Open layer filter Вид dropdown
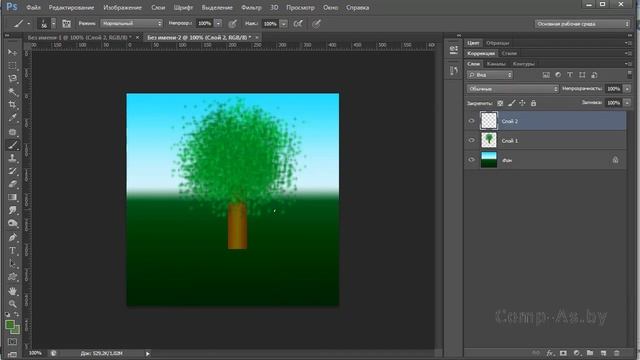640x360 pixels. pos(490,75)
